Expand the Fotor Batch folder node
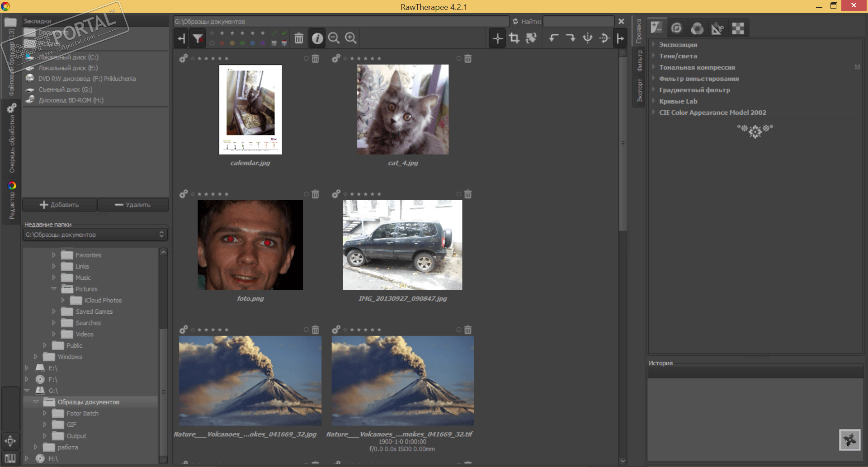This screenshot has width=868, height=467. 45,413
